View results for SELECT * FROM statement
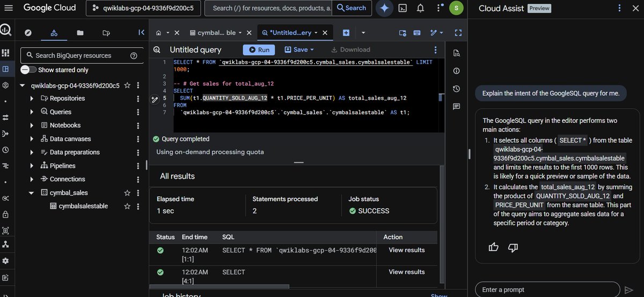 [x=406, y=250]
